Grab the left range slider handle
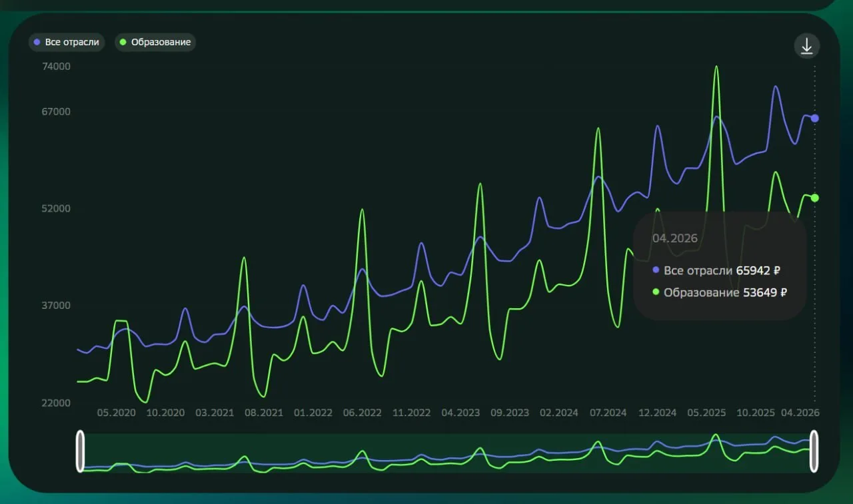Image resolution: width=853 pixels, height=504 pixels. (80, 451)
